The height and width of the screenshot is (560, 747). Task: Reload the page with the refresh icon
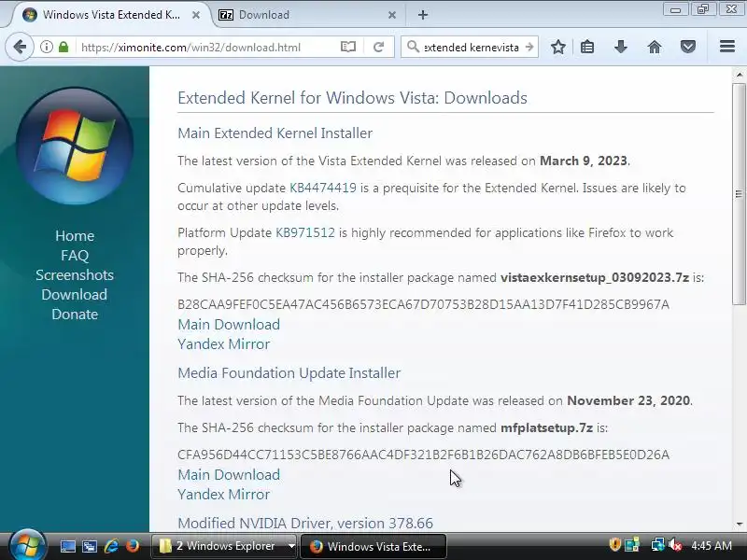pos(379,47)
